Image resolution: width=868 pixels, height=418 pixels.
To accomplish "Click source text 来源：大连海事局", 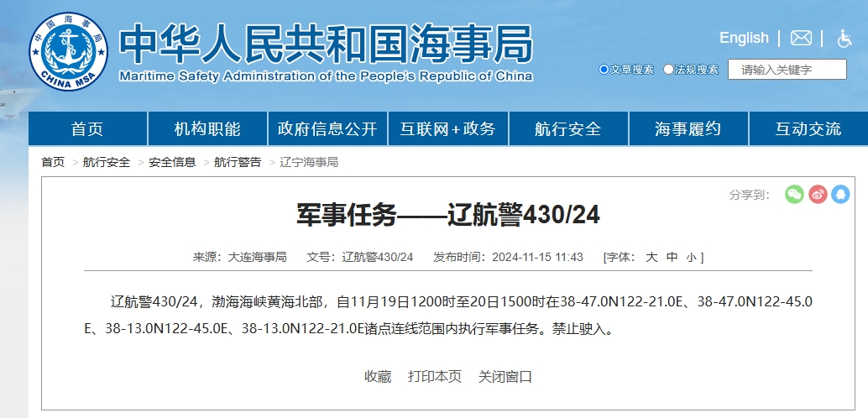I will tap(239, 257).
